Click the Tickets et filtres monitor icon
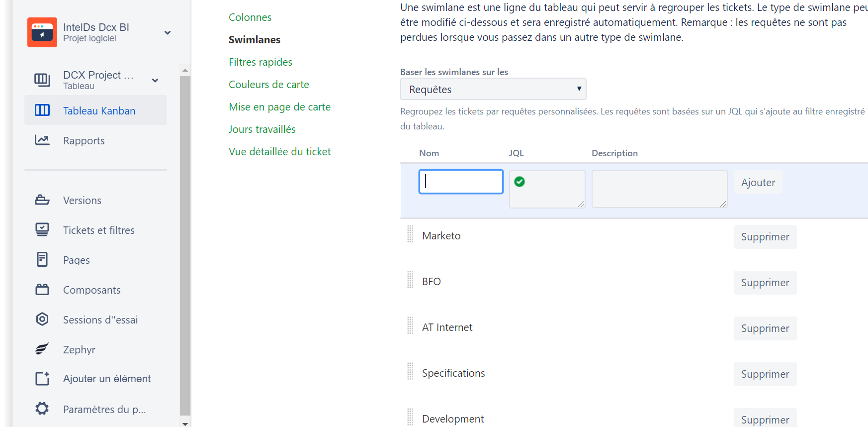 (42, 229)
